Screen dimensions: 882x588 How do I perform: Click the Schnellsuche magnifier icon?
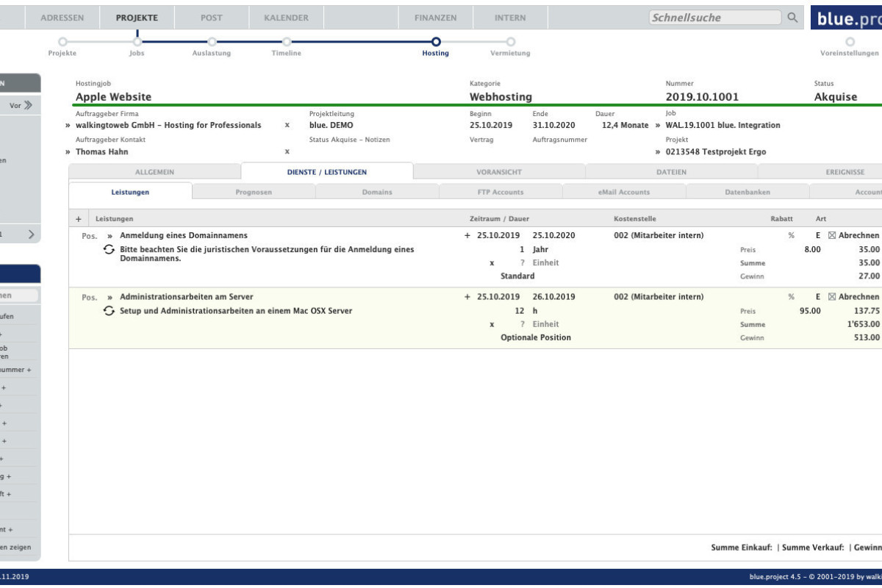[x=792, y=18]
